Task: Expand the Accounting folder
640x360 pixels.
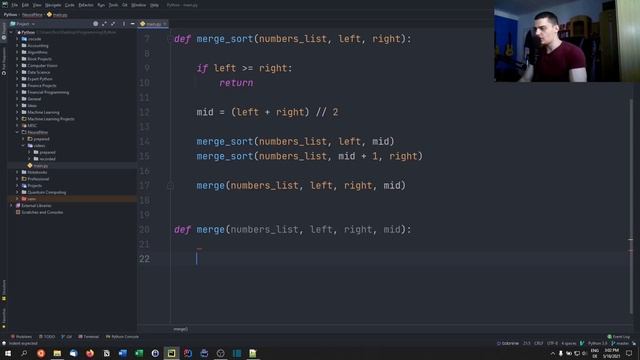Action: click(x=18, y=46)
